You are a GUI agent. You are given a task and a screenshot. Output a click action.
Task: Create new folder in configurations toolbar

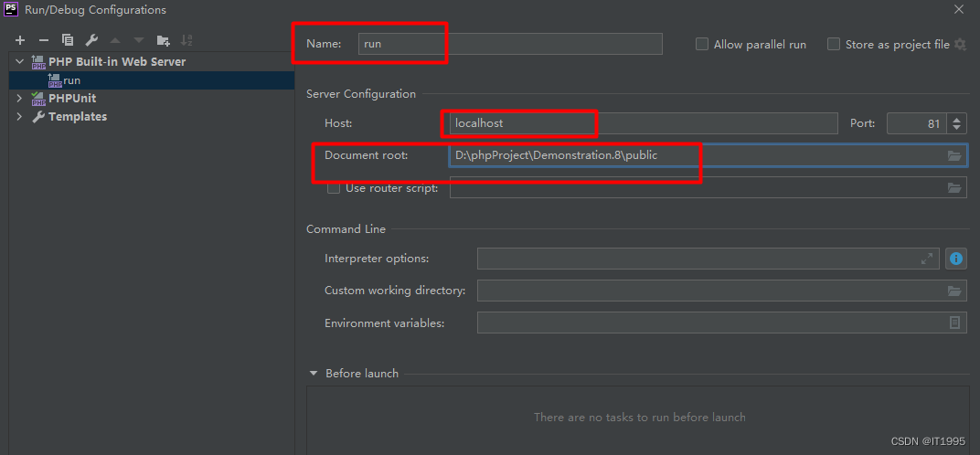163,40
